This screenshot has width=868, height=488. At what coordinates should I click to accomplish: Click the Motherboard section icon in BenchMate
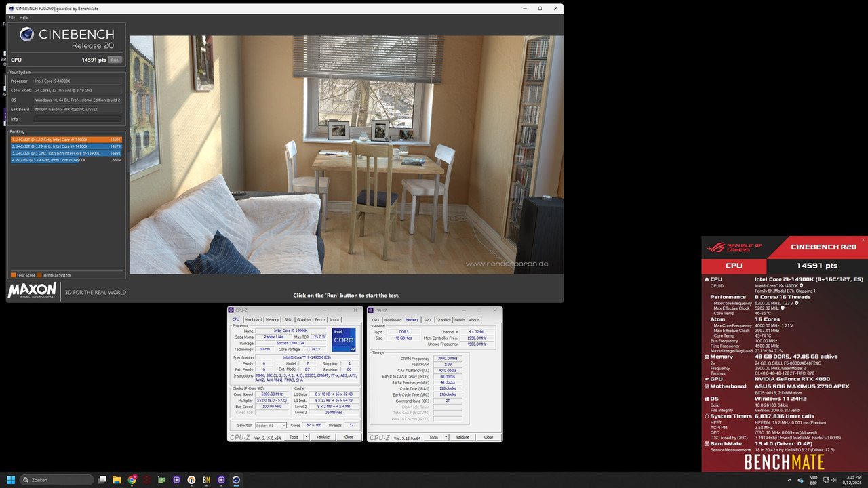pos(706,386)
